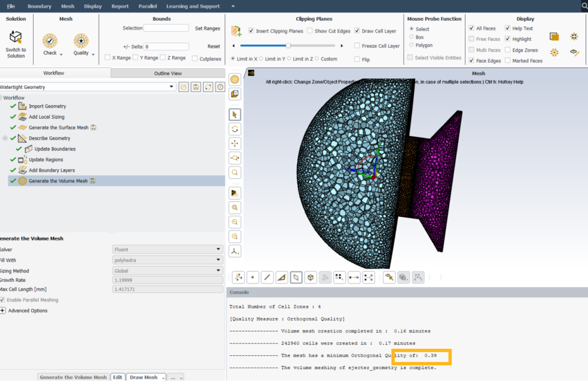Activate the zoom to area magnifier tool

point(235,173)
